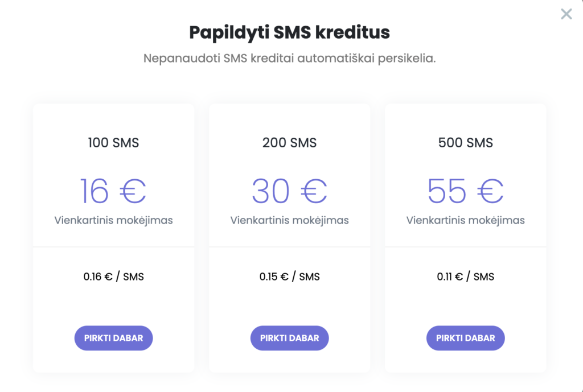This screenshot has height=392, width=583.
Task: Select the 500 SMS plan title
Action: click(465, 143)
